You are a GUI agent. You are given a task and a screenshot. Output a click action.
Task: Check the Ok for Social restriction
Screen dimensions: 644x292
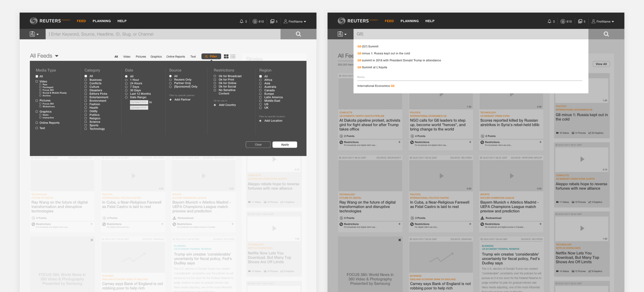click(215, 87)
